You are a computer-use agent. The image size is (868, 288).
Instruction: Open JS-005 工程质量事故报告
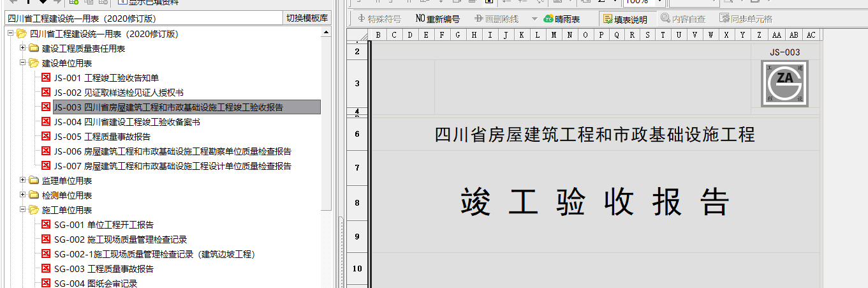pos(102,137)
